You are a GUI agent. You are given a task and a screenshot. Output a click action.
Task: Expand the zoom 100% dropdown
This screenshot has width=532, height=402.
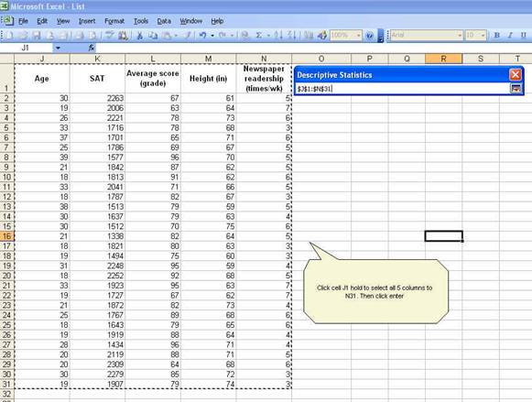358,36
